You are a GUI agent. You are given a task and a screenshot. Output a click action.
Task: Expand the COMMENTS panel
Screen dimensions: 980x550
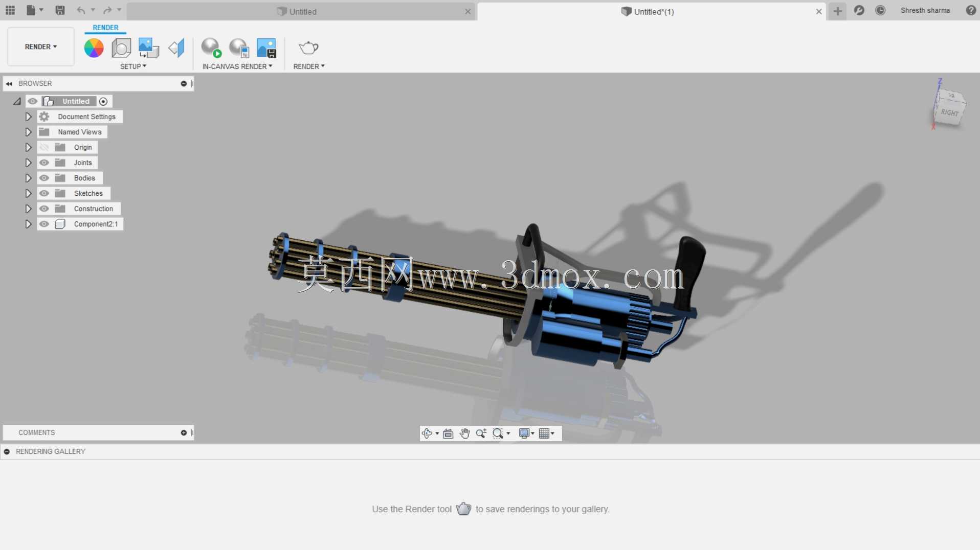click(x=184, y=432)
